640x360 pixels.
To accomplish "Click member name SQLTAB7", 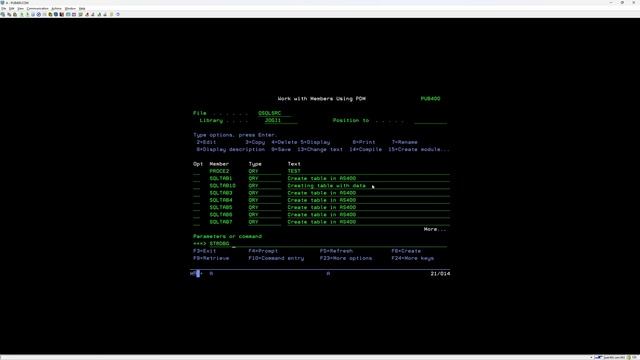I will pyautogui.click(x=221, y=222).
